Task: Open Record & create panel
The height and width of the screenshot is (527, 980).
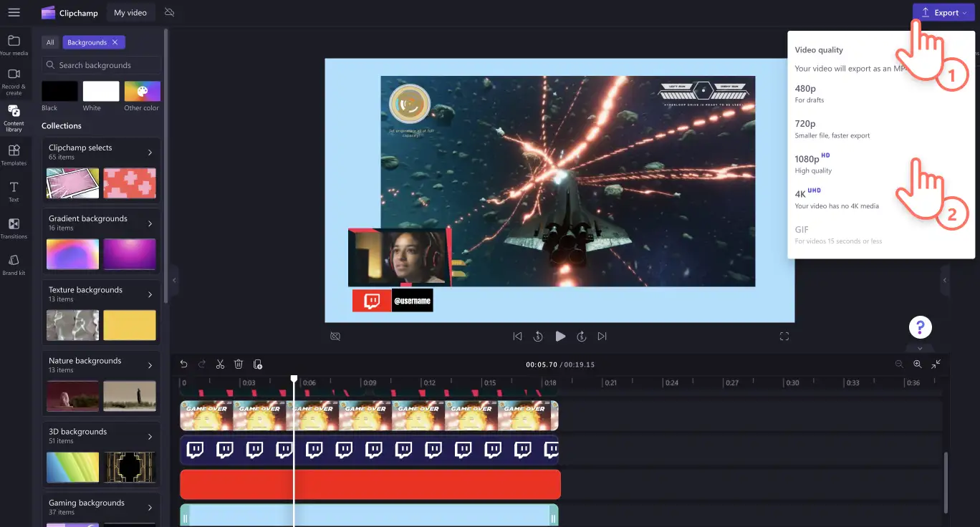Action: [14, 82]
